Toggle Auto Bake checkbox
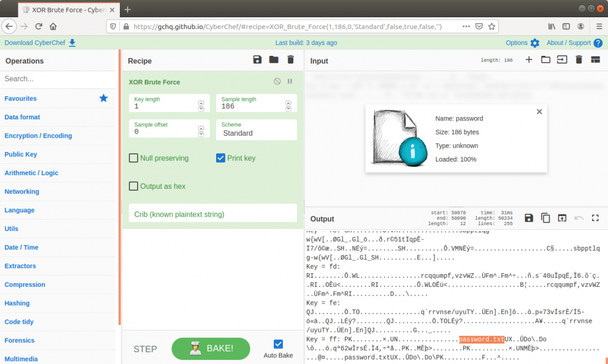This screenshot has height=364, width=608. pos(278,344)
